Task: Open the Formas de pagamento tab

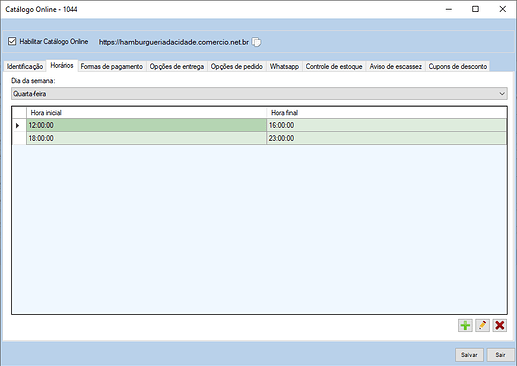Action: click(112, 66)
